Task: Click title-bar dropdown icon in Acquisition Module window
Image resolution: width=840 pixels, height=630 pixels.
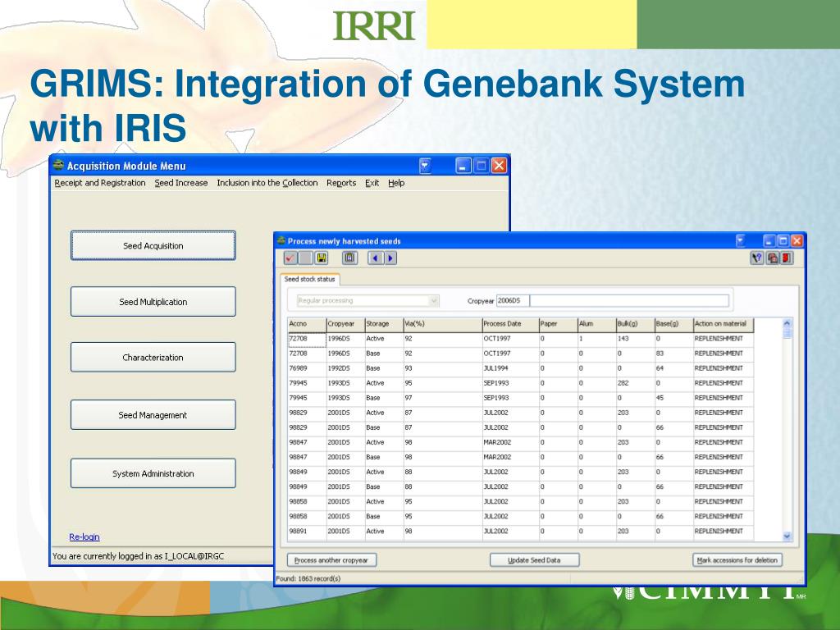Action: [x=425, y=166]
